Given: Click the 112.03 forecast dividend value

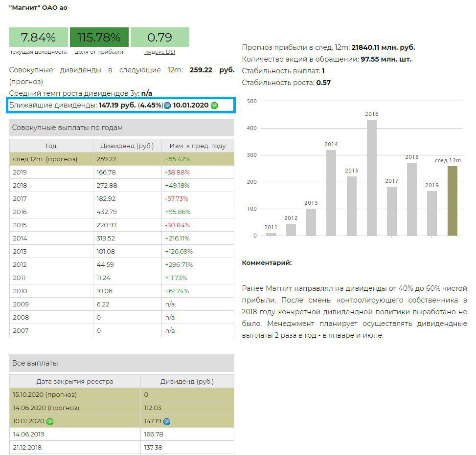Looking at the screenshot, I should click(153, 408).
